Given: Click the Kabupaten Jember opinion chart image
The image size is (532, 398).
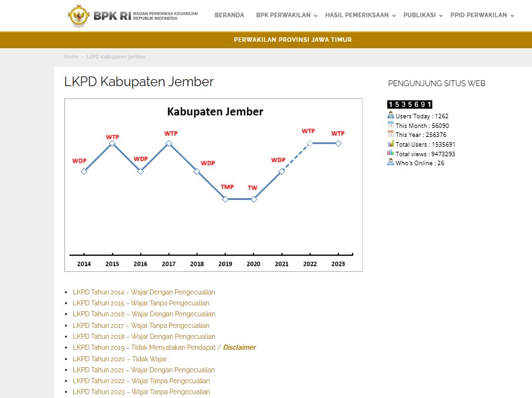Looking at the screenshot, I should (x=214, y=185).
